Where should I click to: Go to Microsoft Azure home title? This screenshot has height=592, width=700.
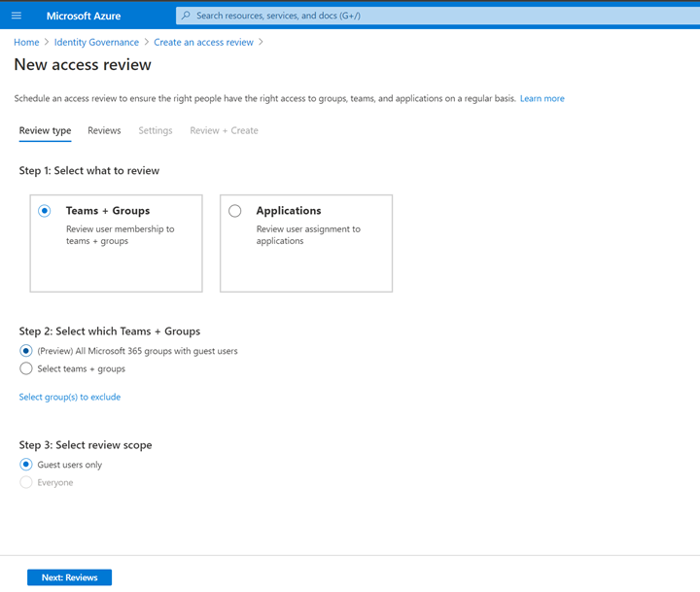coord(84,16)
